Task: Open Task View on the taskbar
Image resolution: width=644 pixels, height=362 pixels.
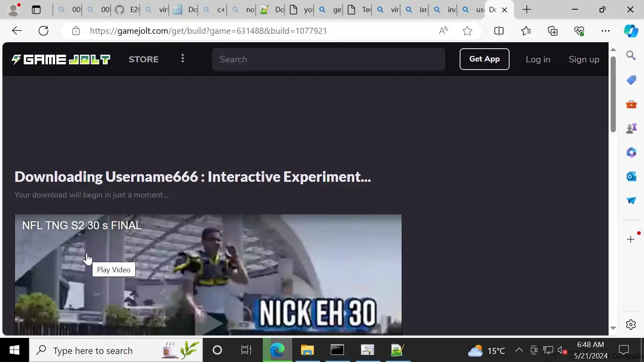Action: tap(246, 350)
